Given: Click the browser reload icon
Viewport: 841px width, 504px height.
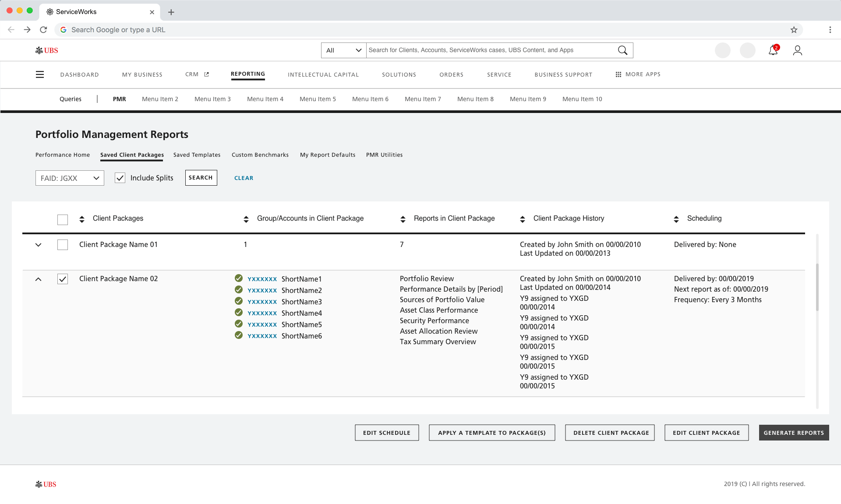Looking at the screenshot, I should pos(43,30).
